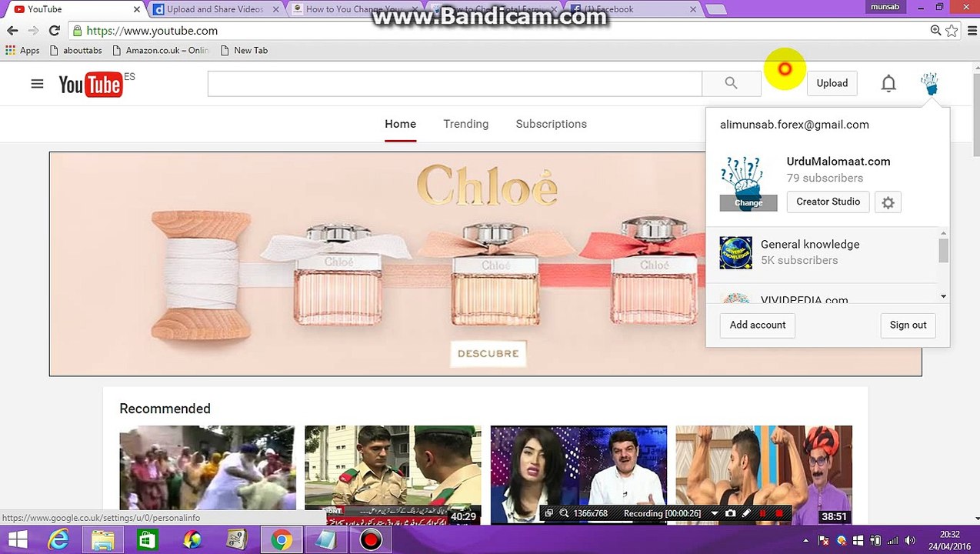The height and width of the screenshot is (554, 980).
Task: Click into the YouTube search box
Action: pos(455,84)
